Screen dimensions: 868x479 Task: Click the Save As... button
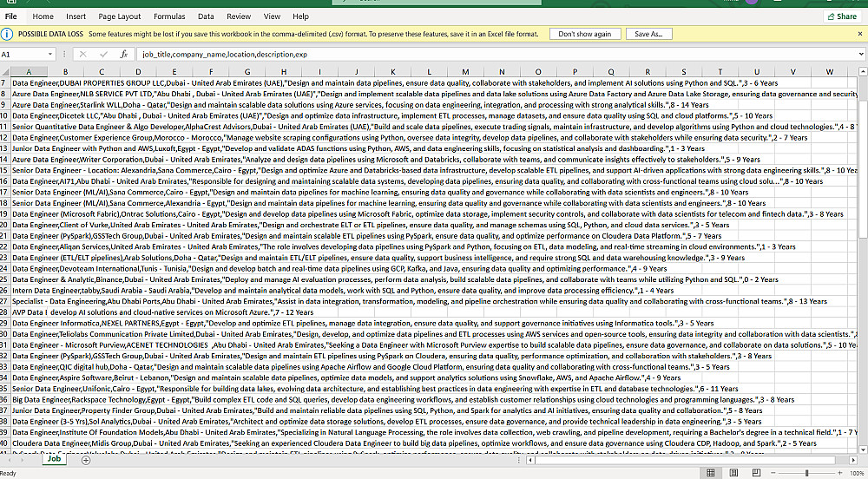pos(648,34)
